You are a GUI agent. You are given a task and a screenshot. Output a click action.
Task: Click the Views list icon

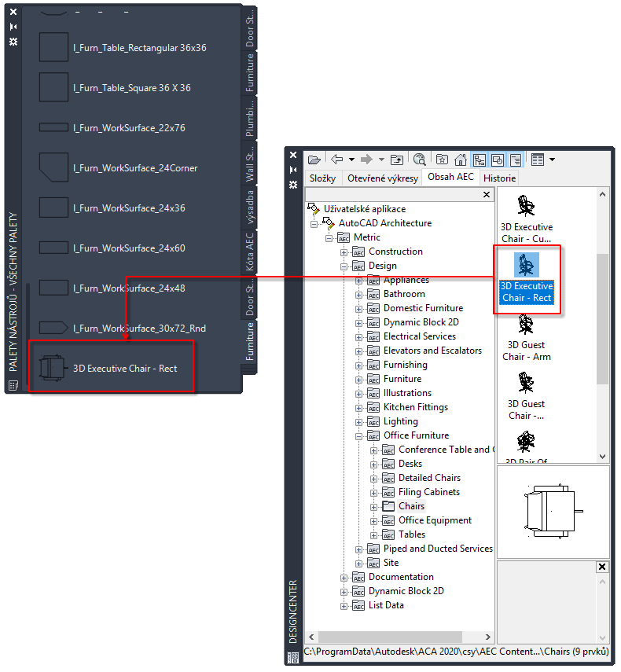[x=538, y=160]
